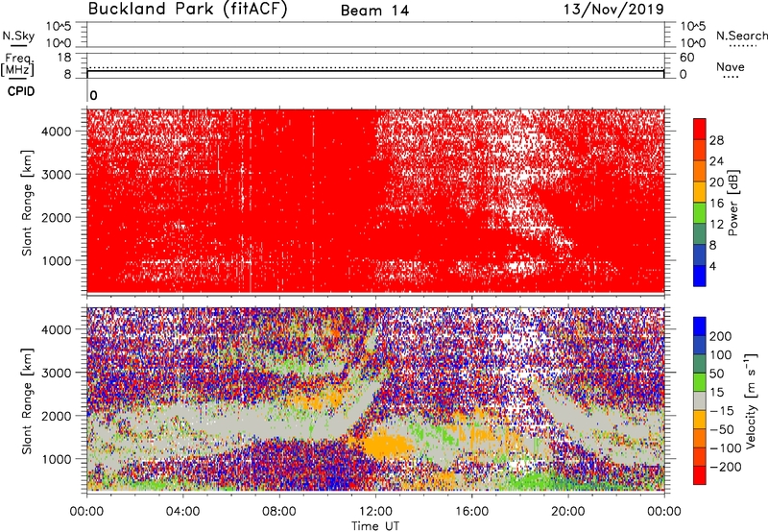768x532 pixels.
Task: Click the 24 label on Power colorbar
Action: pos(716,161)
